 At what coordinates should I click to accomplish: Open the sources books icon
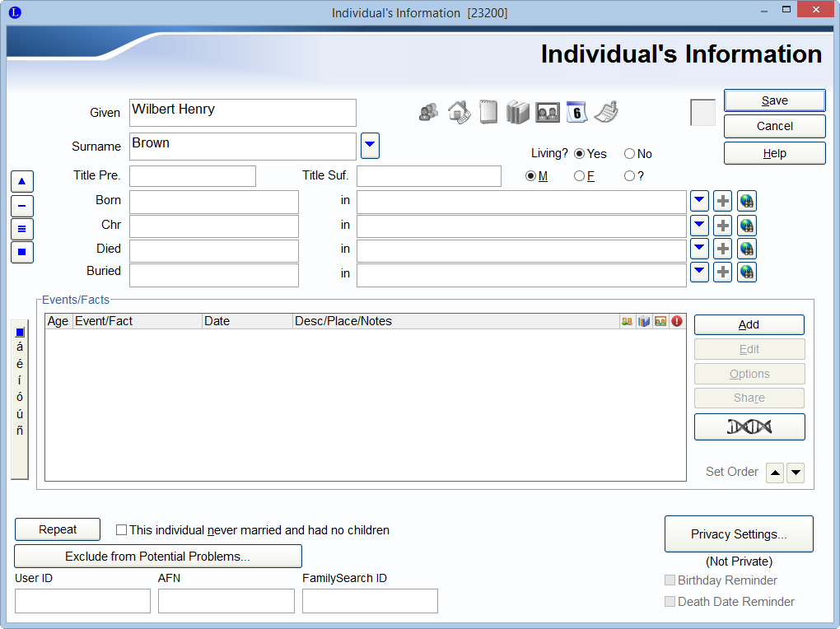517,113
